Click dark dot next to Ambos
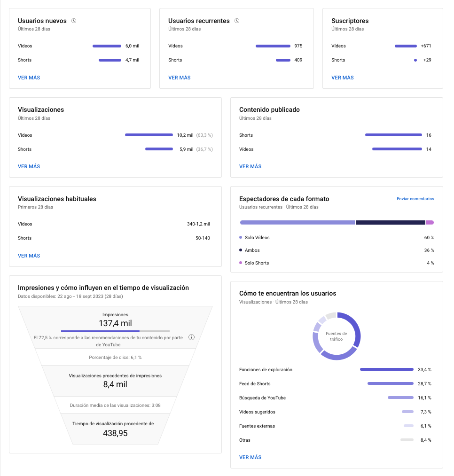The width and height of the screenshot is (454, 476). click(241, 250)
